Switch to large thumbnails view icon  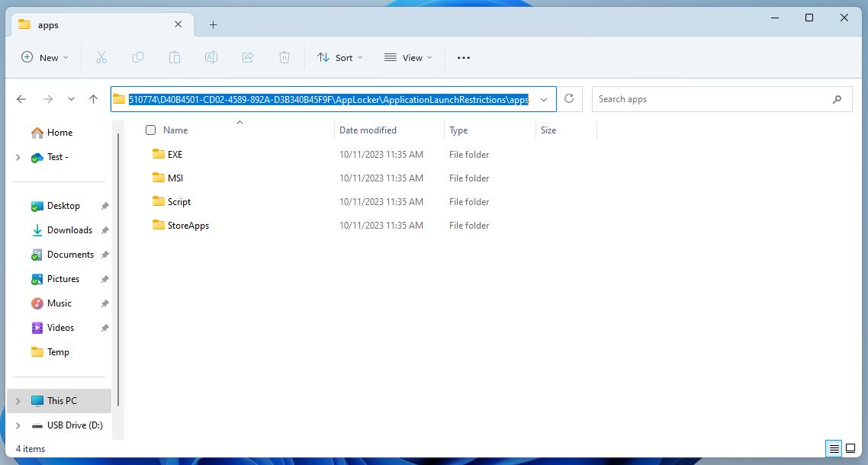[x=850, y=449]
